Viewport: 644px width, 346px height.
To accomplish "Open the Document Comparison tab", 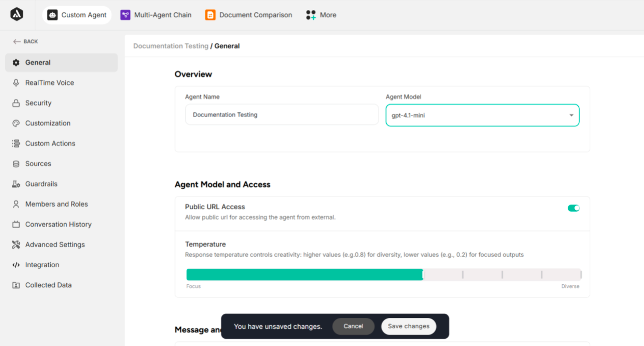I will (249, 15).
